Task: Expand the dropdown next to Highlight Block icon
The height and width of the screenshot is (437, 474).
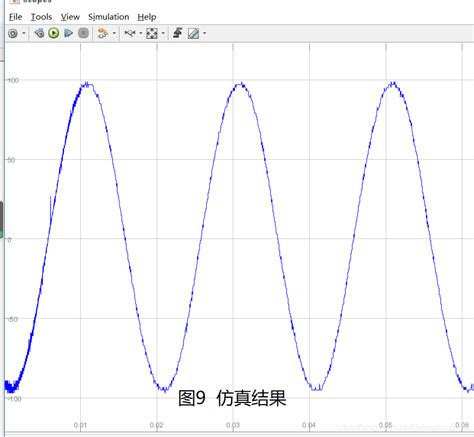Action: pyautogui.click(x=114, y=33)
